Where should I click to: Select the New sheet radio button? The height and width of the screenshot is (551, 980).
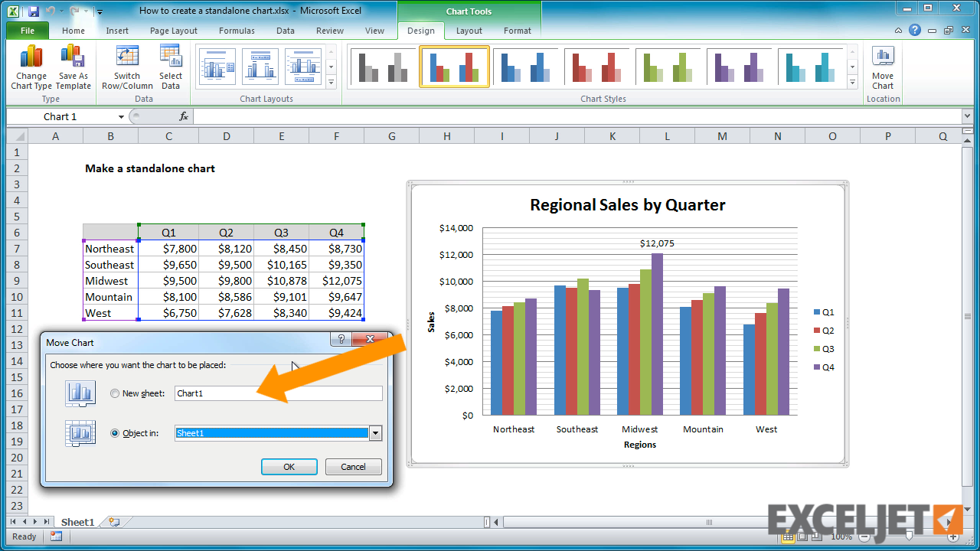coord(115,393)
